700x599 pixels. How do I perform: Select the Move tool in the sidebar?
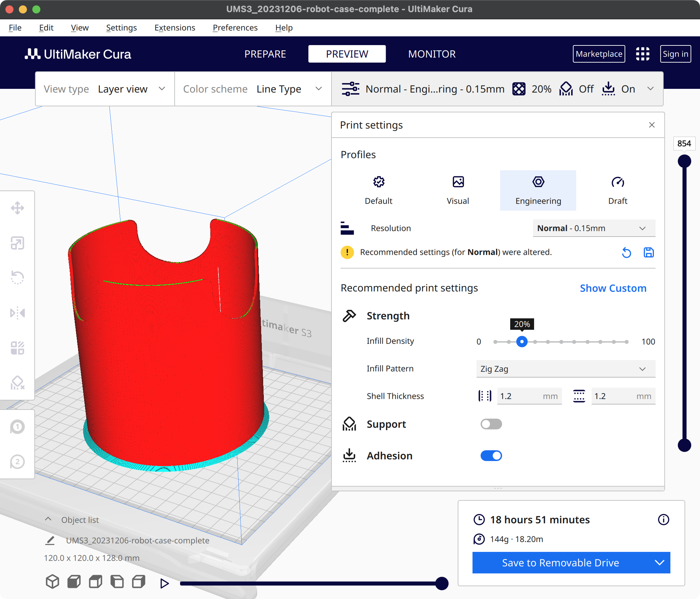click(x=17, y=208)
